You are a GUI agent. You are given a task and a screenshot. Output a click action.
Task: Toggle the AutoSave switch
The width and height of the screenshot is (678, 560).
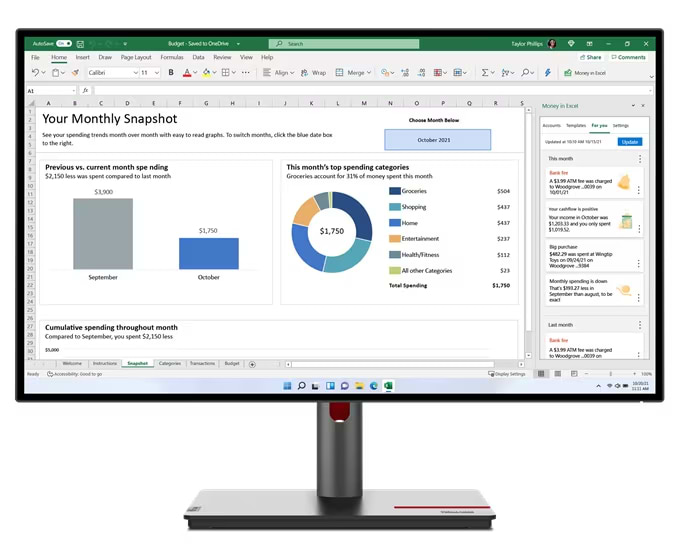(63, 44)
